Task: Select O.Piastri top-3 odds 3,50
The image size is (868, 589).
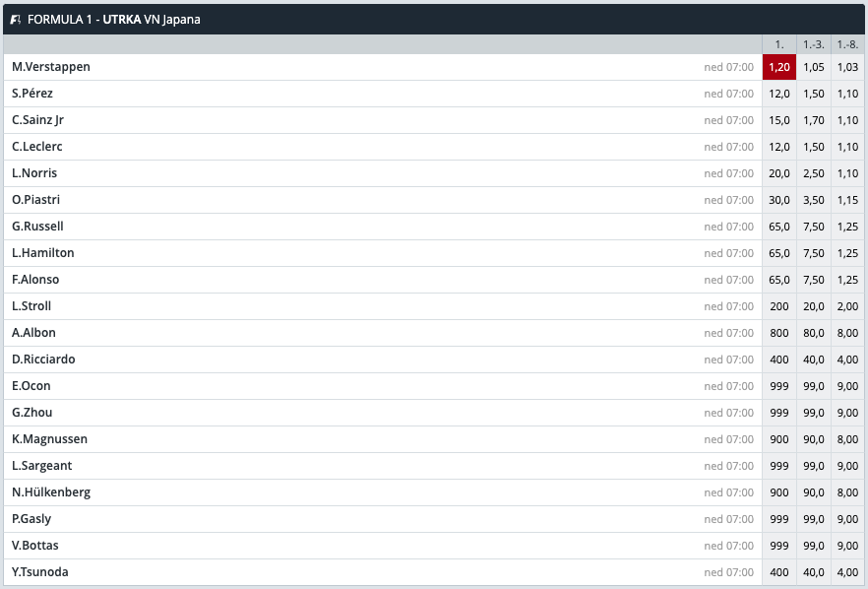Action: point(814,200)
